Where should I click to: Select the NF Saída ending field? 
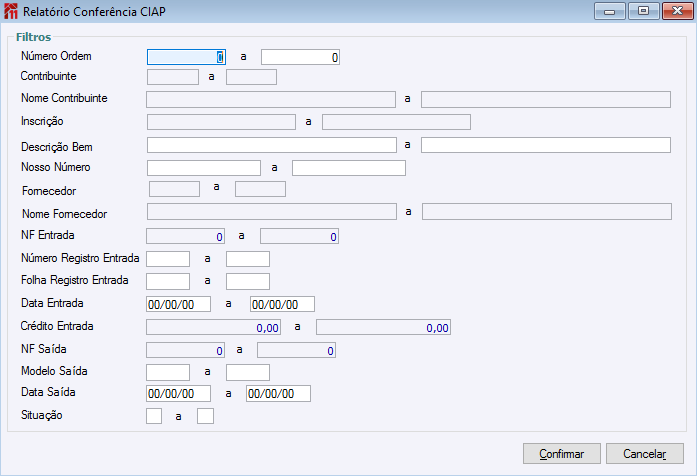[x=296, y=350]
